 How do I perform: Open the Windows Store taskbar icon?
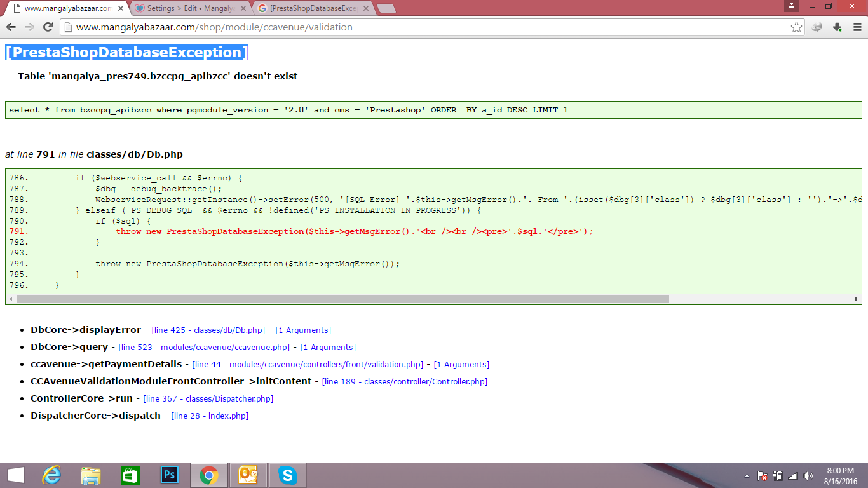[x=130, y=475]
